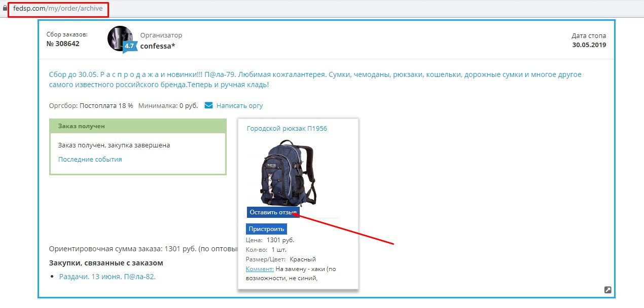Click the 4.7 rating badge
This screenshot has width=644, height=308.
pyautogui.click(x=130, y=46)
